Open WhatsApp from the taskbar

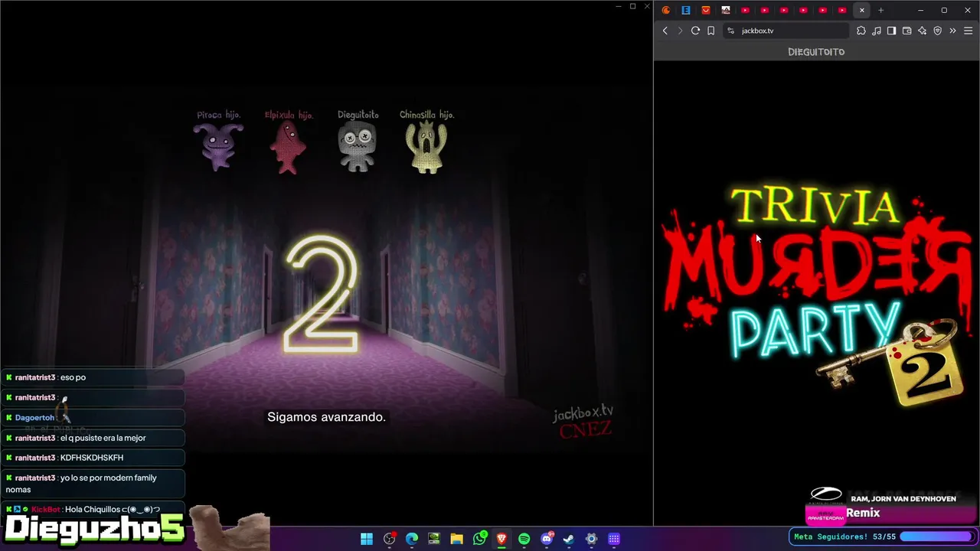tap(479, 539)
